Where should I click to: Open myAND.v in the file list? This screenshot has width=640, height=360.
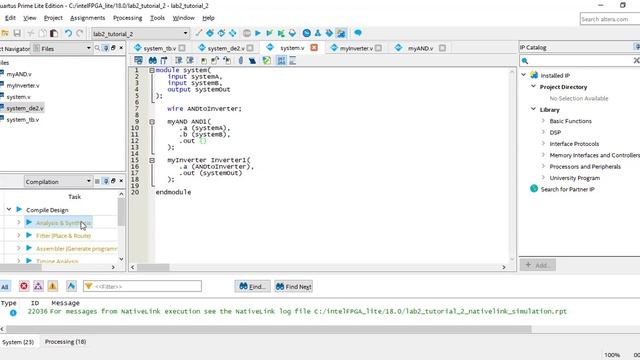click(x=19, y=74)
